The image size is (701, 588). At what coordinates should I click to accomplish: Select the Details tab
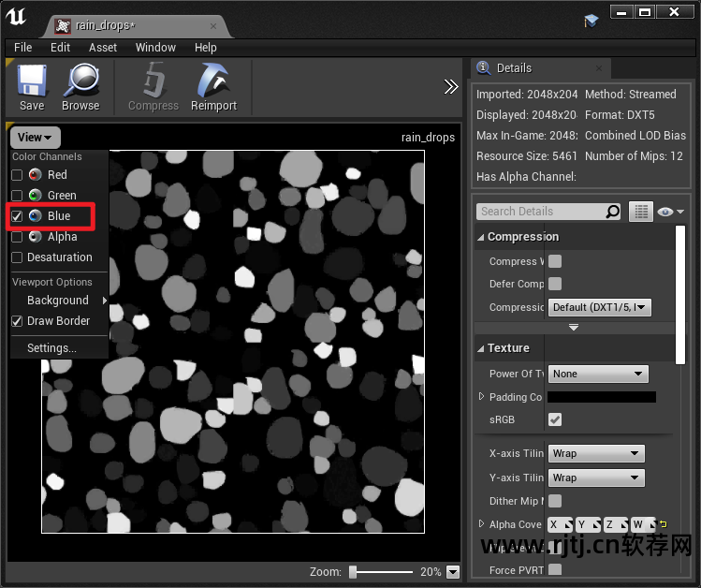pyautogui.click(x=540, y=68)
